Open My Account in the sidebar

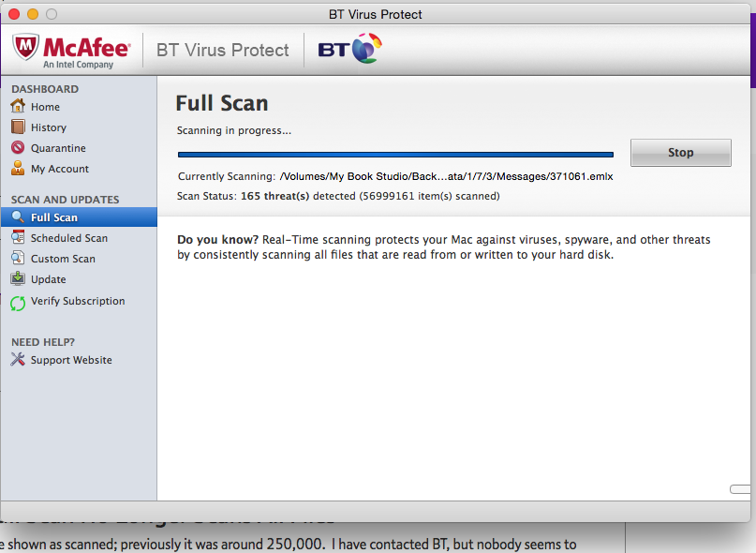click(x=60, y=169)
